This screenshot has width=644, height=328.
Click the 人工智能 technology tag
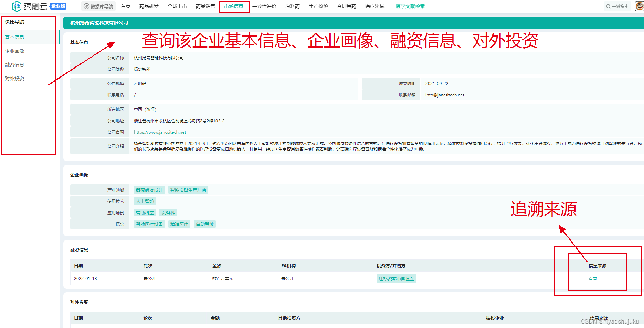click(x=145, y=201)
